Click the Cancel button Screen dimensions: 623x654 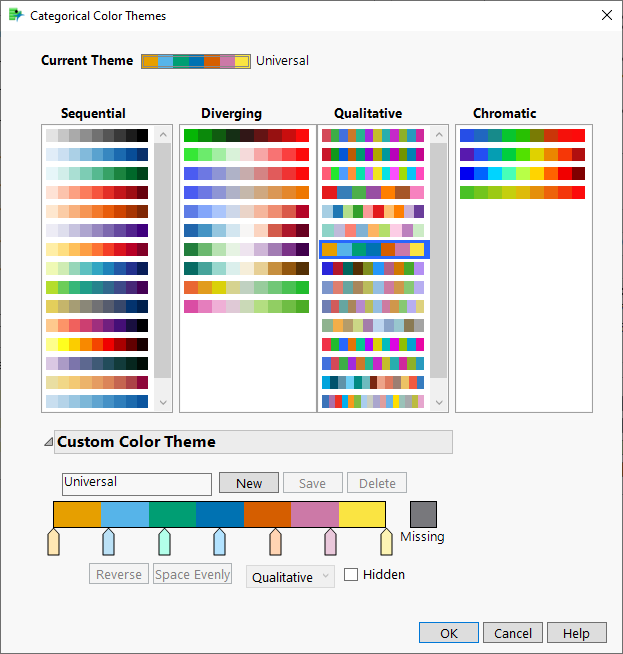[x=513, y=633]
